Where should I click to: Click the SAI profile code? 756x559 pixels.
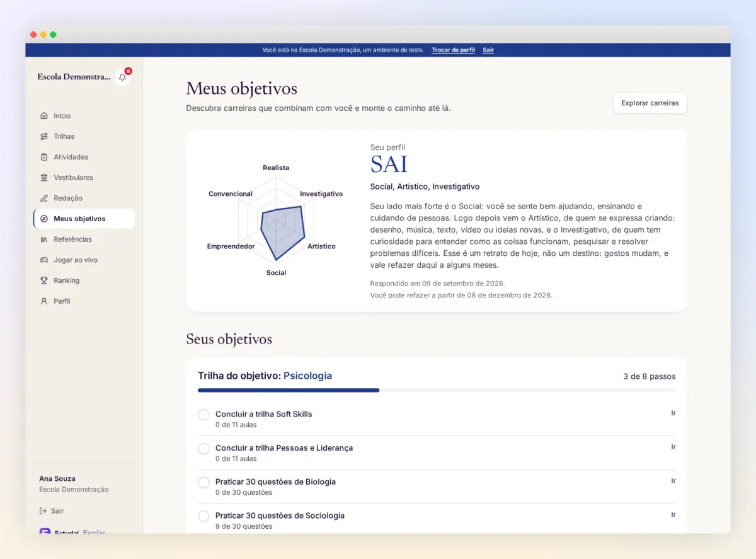coord(389,164)
